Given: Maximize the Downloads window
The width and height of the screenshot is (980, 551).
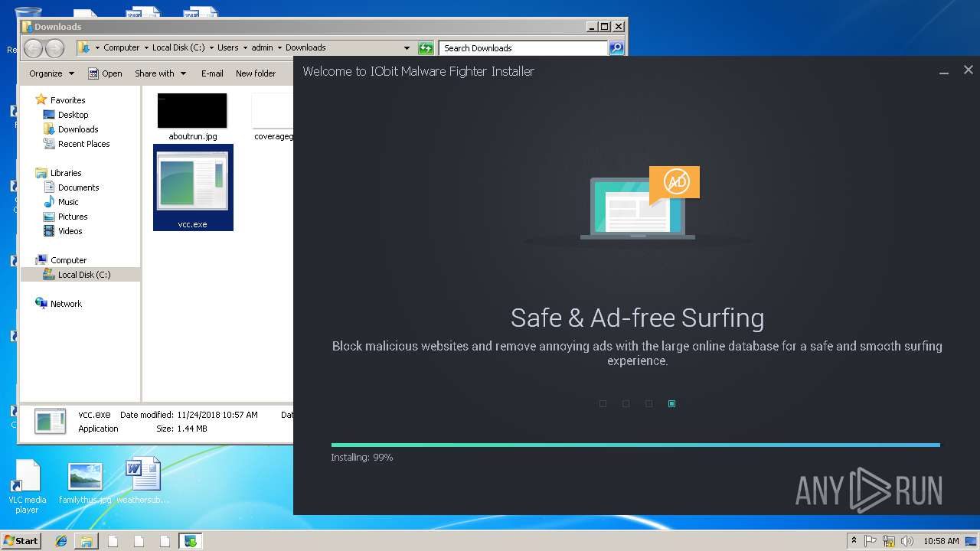Looking at the screenshot, I should pos(604,27).
